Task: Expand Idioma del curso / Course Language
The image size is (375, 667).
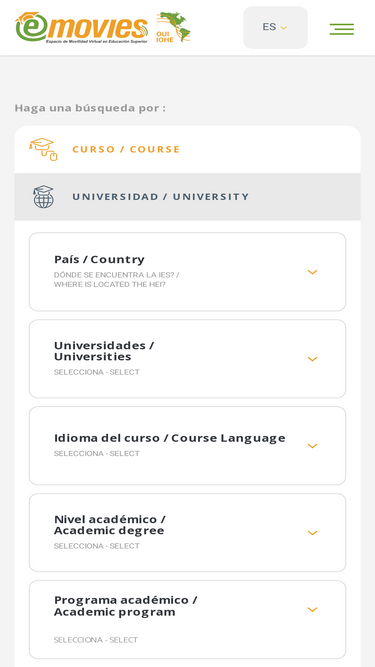Action: click(x=188, y=446)
